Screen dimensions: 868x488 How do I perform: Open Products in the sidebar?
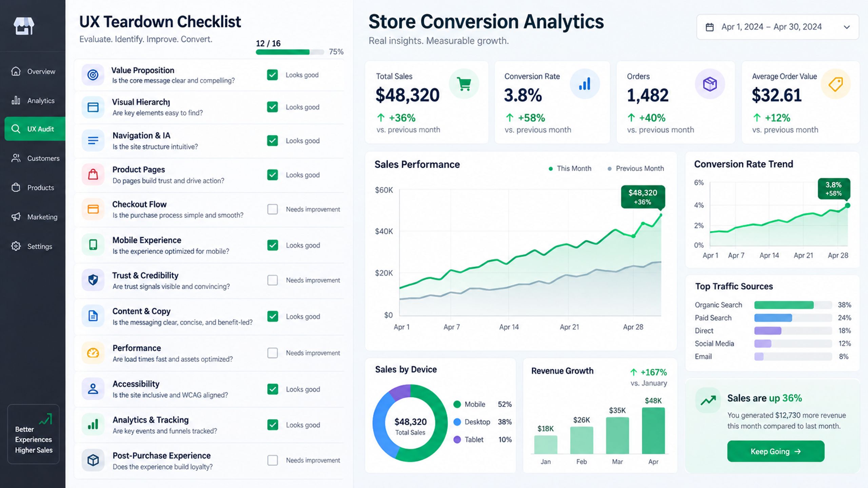[x=33, y=187]
